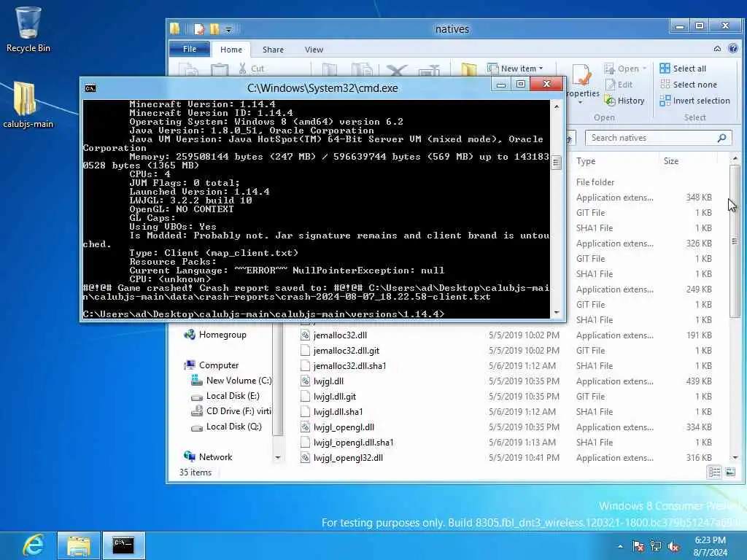Expand the Open button dropdown arrow
The image size is (747, 560).
(645, 69)
